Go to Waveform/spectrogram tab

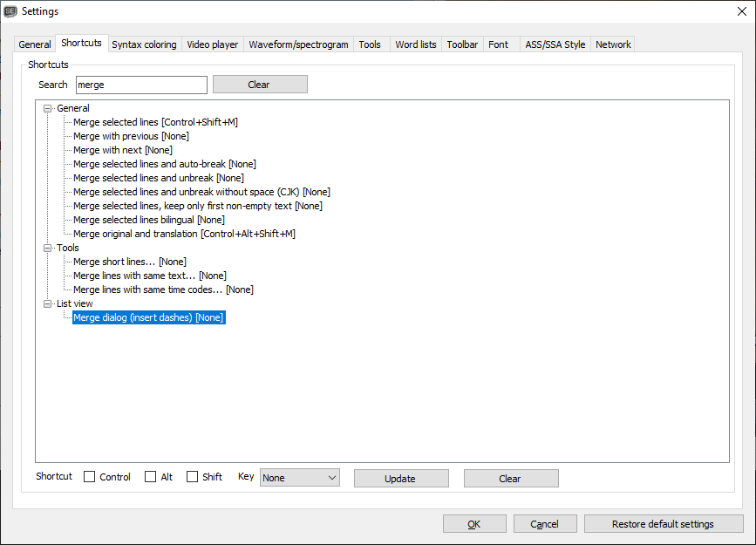point(298,44)
